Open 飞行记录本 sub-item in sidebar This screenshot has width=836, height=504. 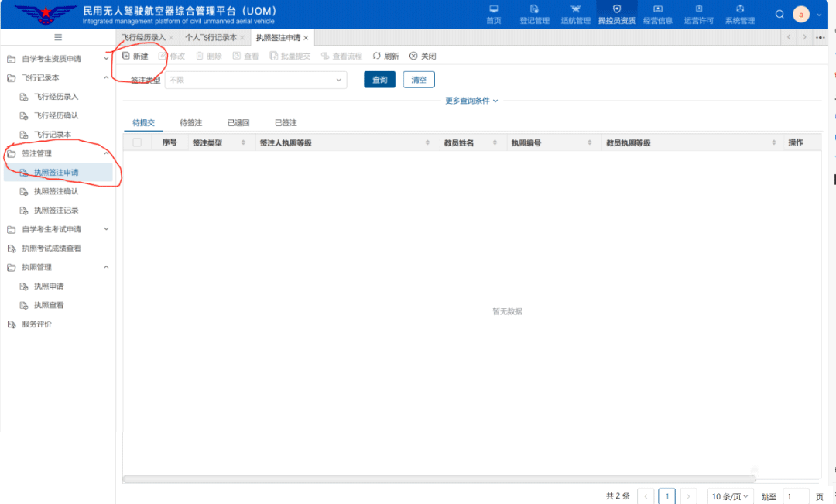53,135
